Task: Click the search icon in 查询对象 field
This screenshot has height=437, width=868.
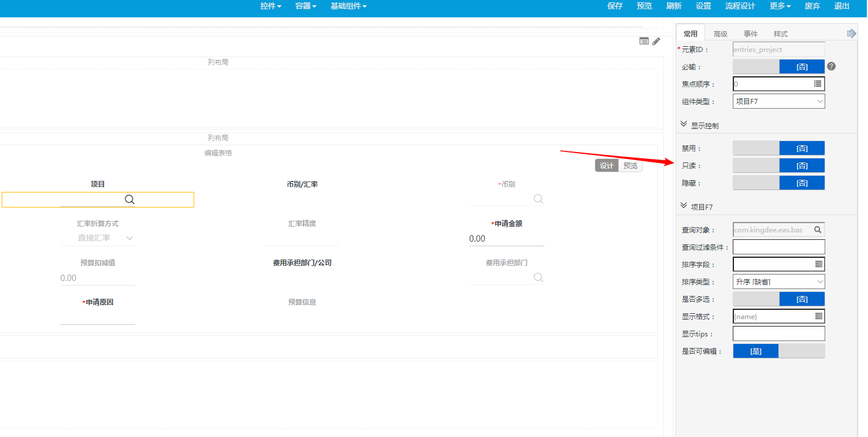Action: (x=818, y=229)
